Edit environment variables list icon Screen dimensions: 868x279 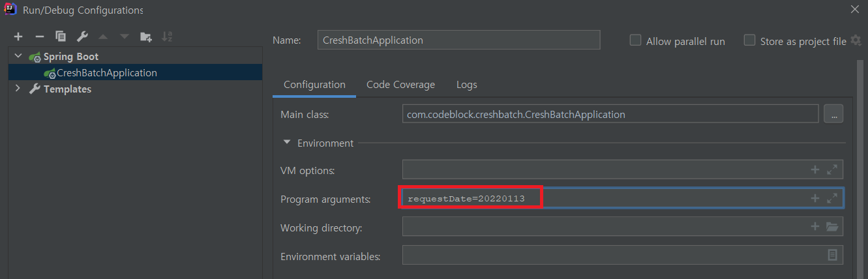[833, 255]
